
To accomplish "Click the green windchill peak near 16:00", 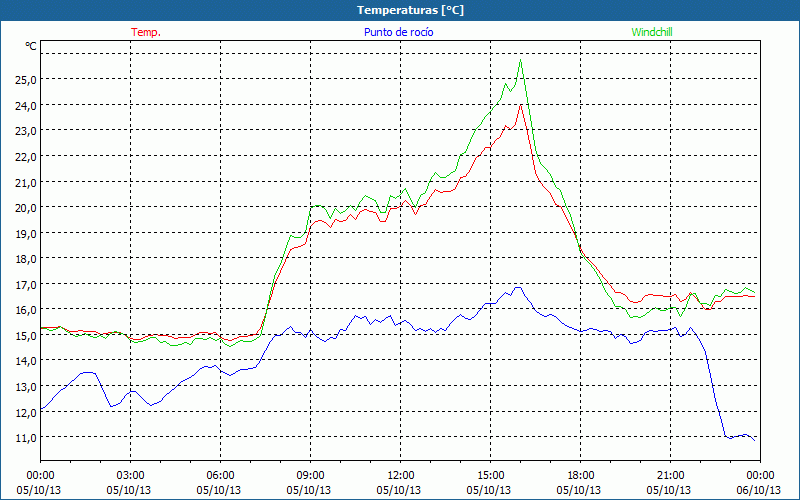I will [520, 60].
